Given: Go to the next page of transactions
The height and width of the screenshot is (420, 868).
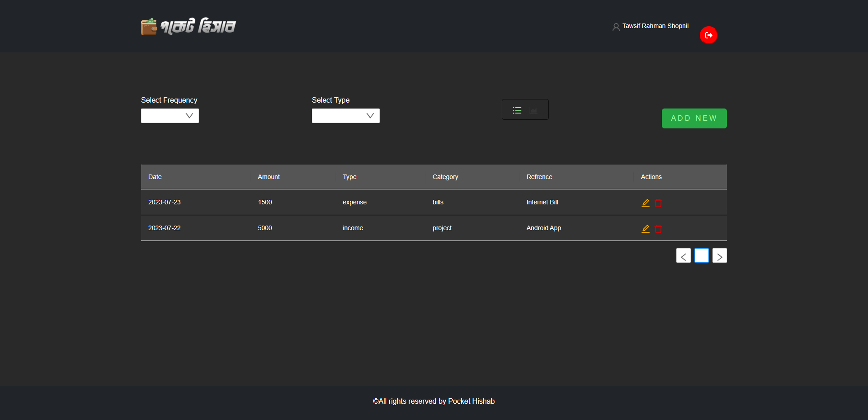Looking at the screenshot, I should [x=719, y=255].
